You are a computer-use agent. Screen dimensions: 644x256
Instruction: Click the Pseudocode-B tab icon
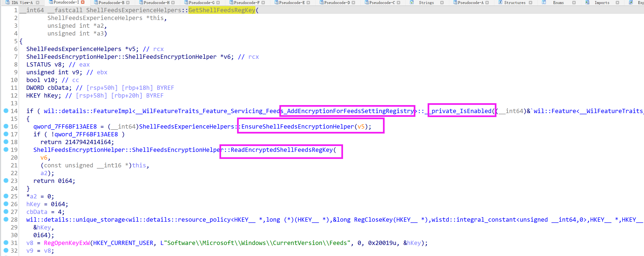96,3
